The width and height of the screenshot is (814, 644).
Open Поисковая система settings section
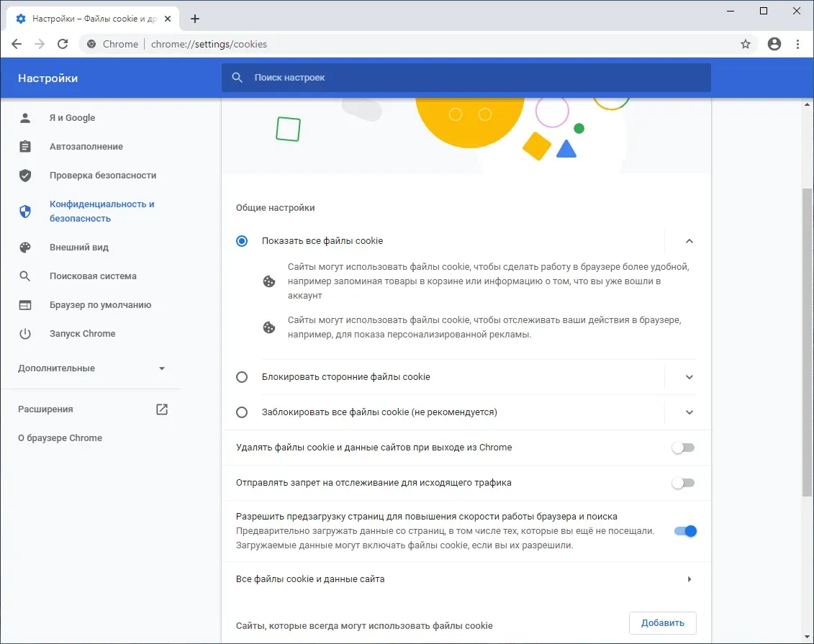(93, 276)
